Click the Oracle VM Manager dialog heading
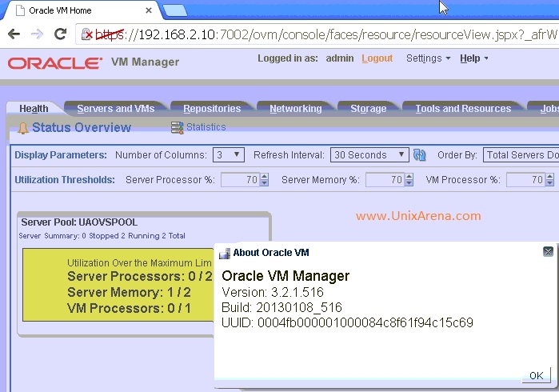Viewport: 559px width, 392px height. point(285,276)
